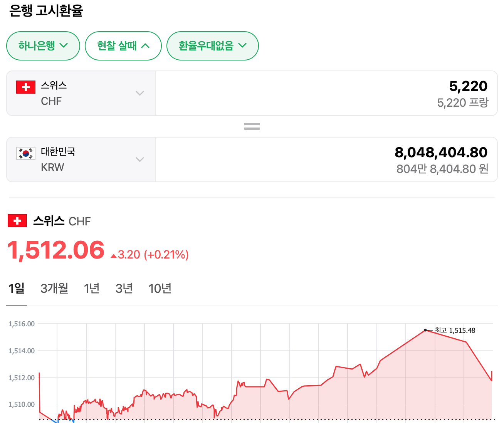This screenshot has height=423, width=504.
Task: Click the 최고 1,515.48 peak marker on chart
Action: point(425,330)
